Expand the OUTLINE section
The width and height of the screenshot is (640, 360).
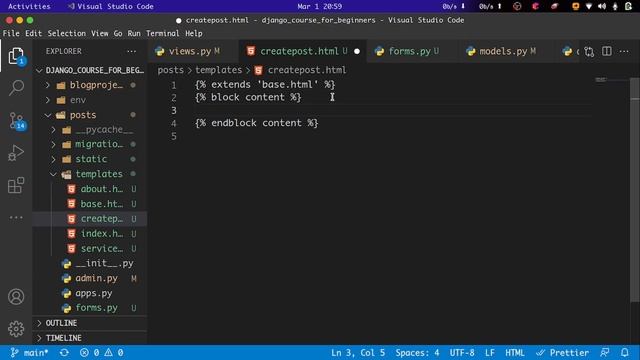tap(90, 323)
